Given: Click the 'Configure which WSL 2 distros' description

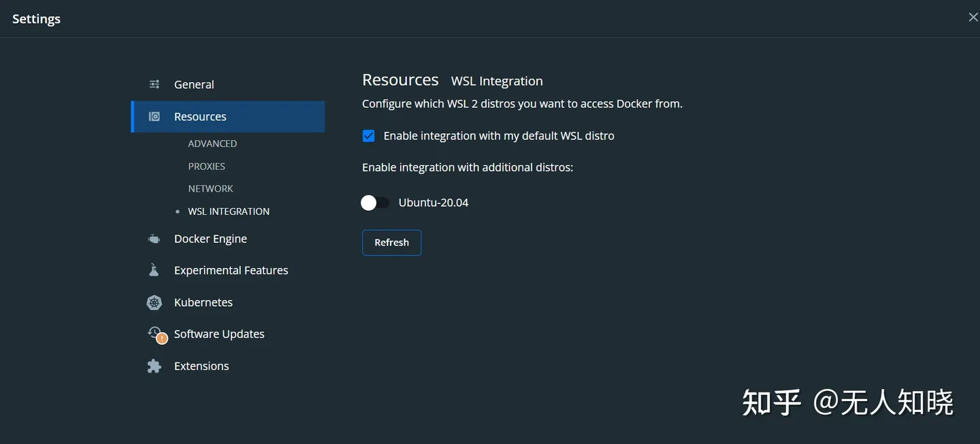Looking at the screenshot, I should pos(522,104).
